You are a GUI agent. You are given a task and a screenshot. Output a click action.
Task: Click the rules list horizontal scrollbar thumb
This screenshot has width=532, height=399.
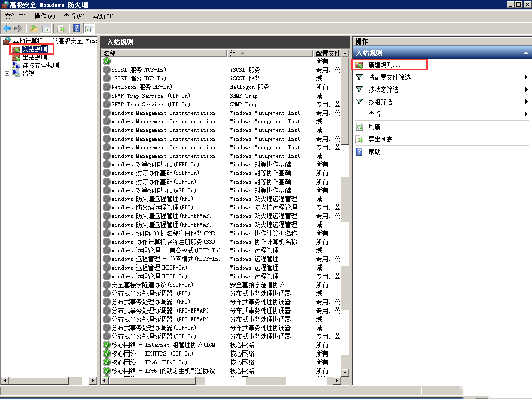coord(152,381)
